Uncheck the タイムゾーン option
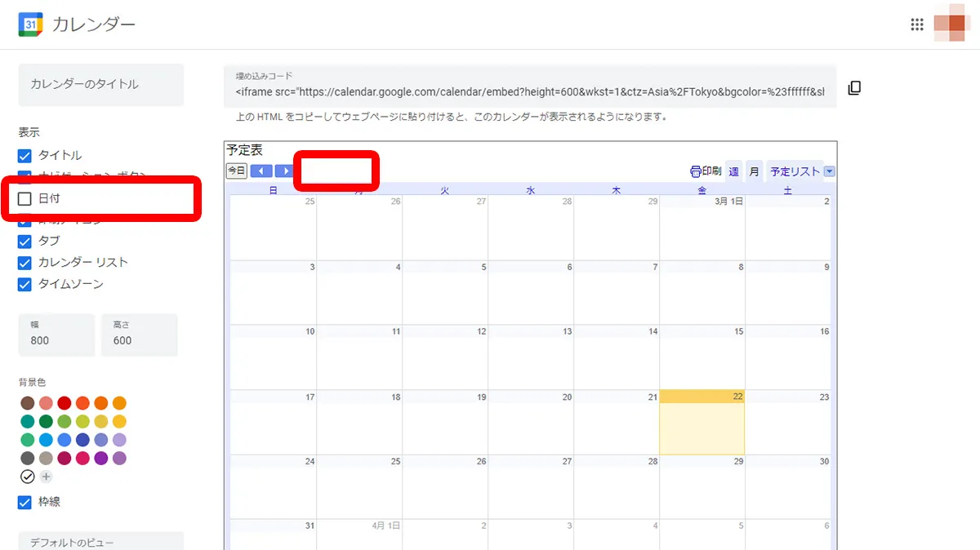Image resolution: width=980 pixels, height=550 pixels. pyautogui.click(x=24, y=284)
